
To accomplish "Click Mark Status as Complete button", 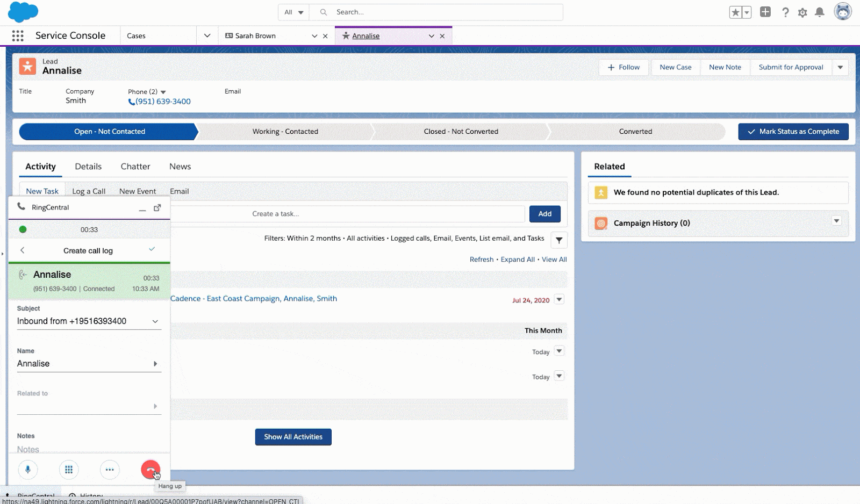I will [793, 132].
